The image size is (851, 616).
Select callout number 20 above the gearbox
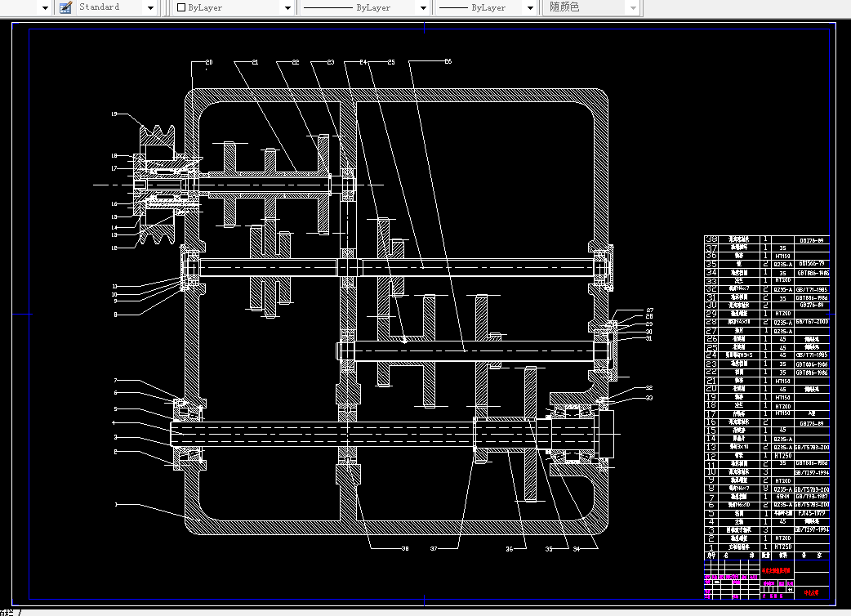pos(209,62)
